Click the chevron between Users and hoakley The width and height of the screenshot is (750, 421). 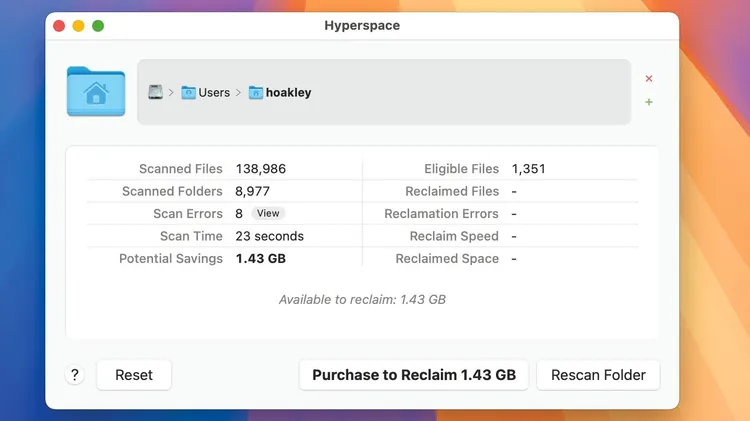(239, 93)
